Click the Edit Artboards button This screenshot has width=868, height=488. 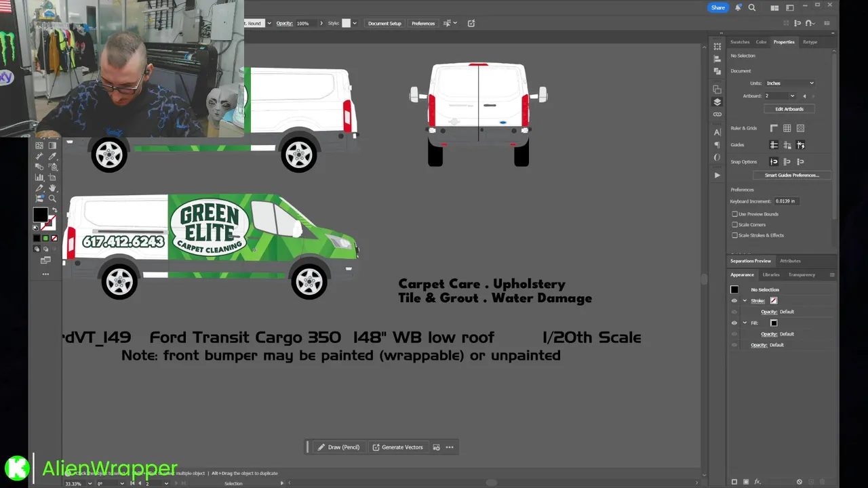pyautogui.click(x=789, y=109)
